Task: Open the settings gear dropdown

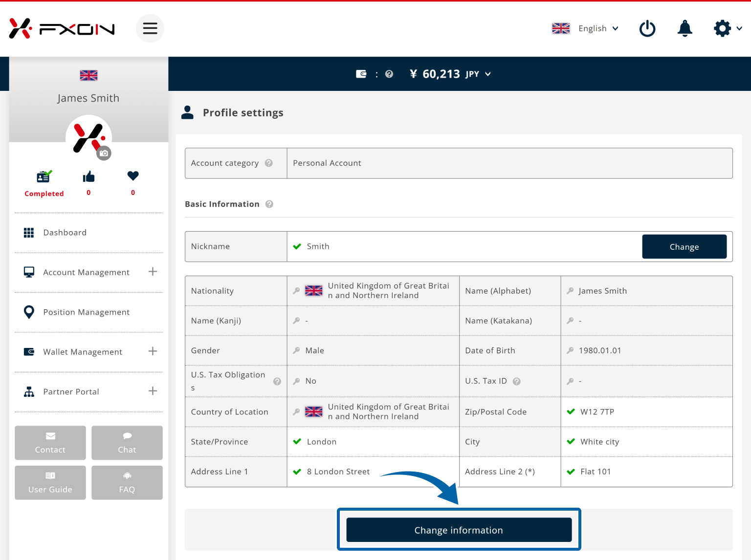Action: click(728, 28)
